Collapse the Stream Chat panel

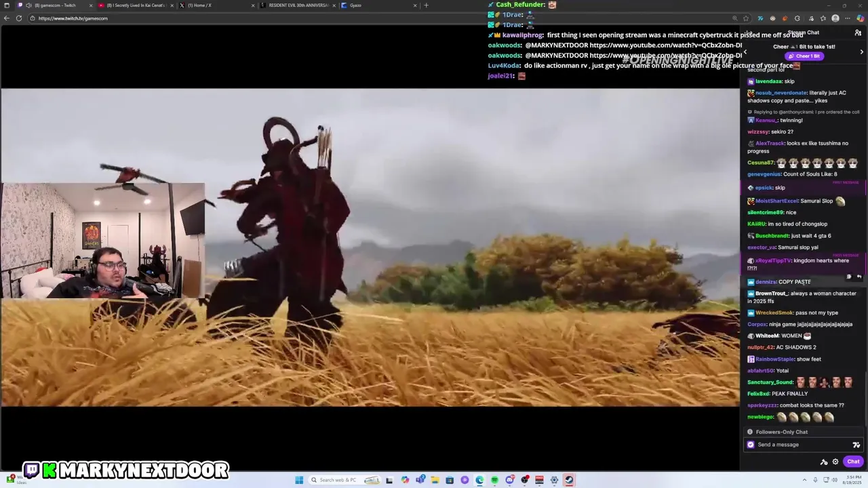tap(749, 32)
